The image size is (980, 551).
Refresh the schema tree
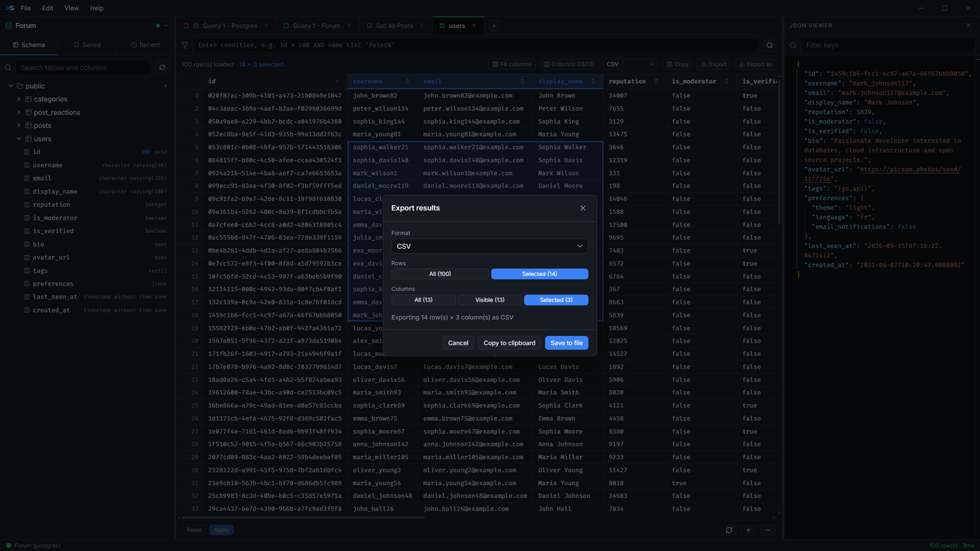(x=162, y=68)
